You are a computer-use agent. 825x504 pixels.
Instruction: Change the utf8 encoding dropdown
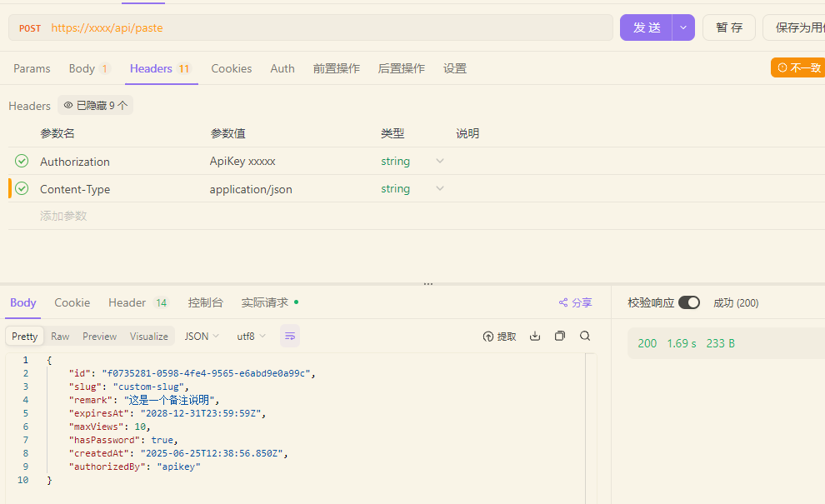(251, 337)
